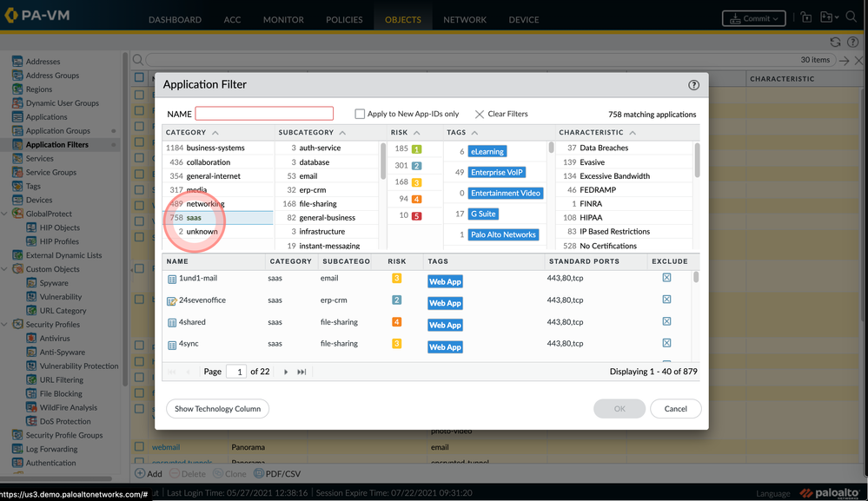The width and height of the screenshot is (868, 501).
Task: Click the NAME input field
Action: (x=264, y=114)
